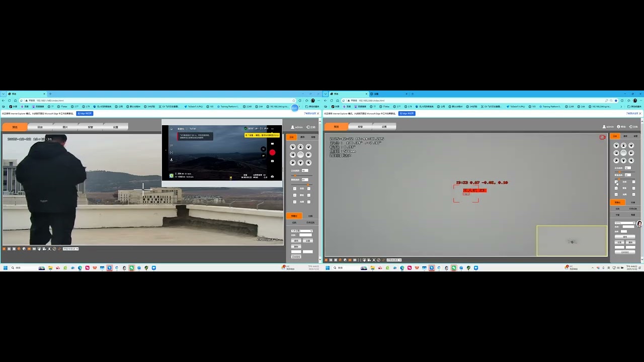Refresh the 192.168.2.64 browser page
This screenshot has height=362, width=644.
[x=332, y=101]
